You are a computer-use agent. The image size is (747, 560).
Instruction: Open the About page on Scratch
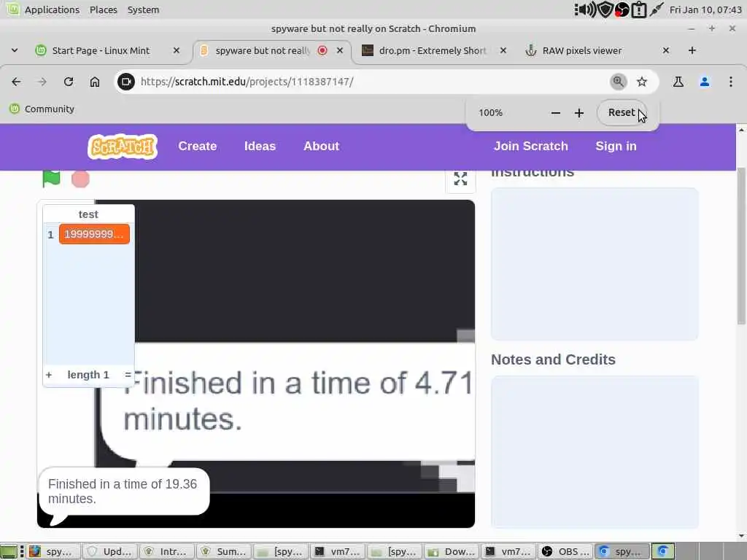click(x=321, y=146)
